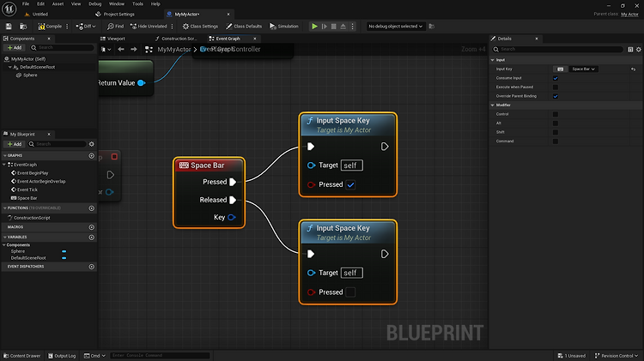The image size is (644, 361).
Task: Stop the play session
Action: (x=333, y=27)
